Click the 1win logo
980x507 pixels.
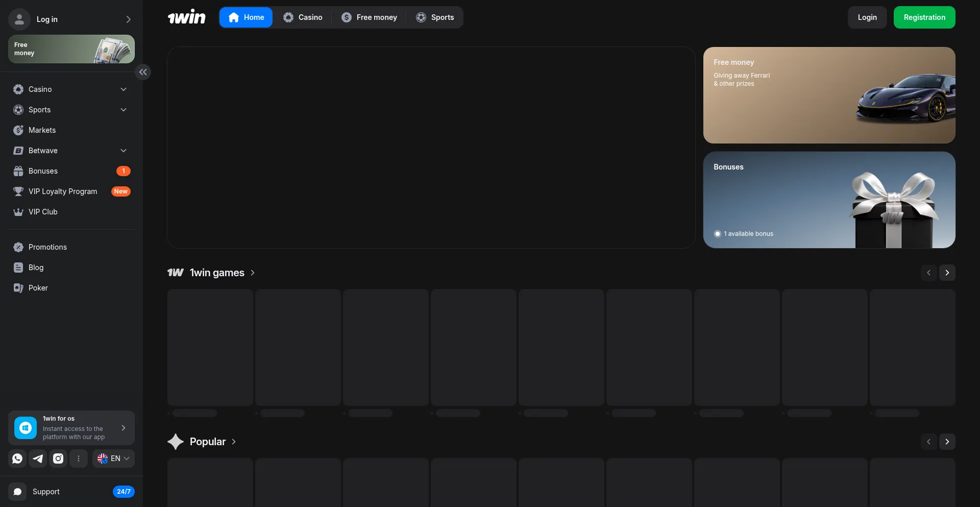(x=187, y=17)
